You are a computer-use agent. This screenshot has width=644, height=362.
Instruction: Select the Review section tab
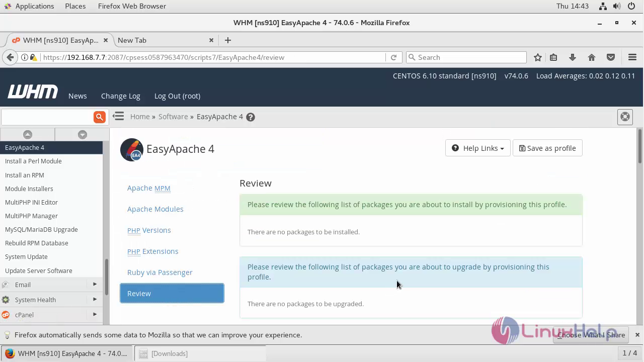tap(172, 294)
